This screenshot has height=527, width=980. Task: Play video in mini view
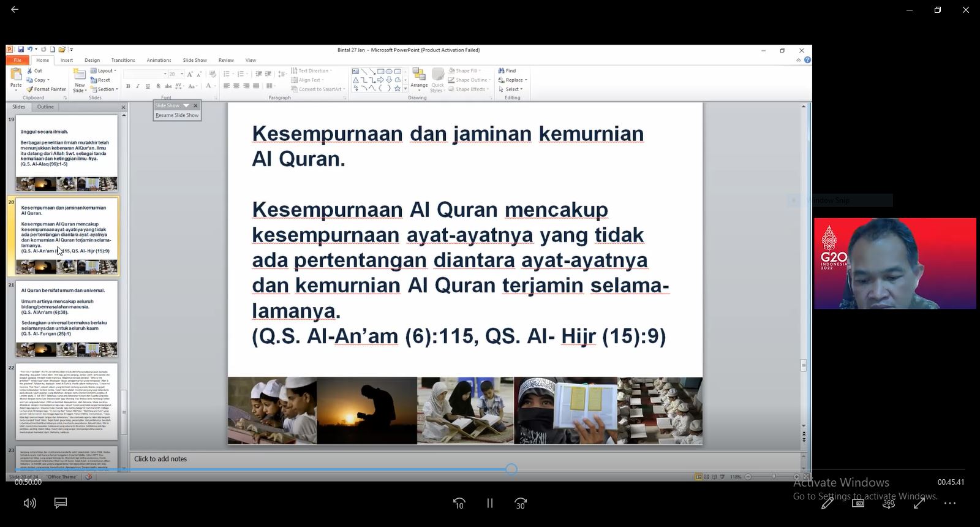pos(858,503)
